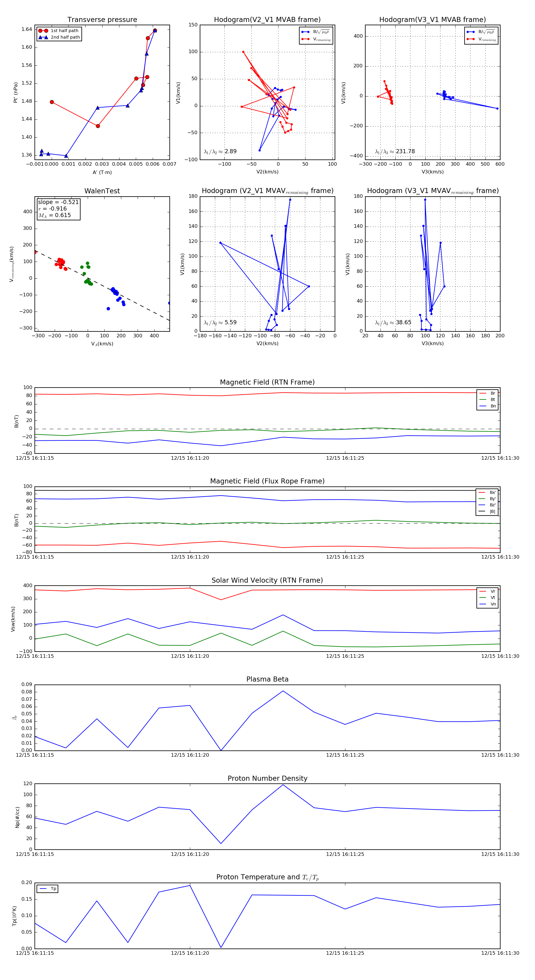Select the 'Magnetic Field (Flux Rope Frame)' title

(x=267, y=481)
